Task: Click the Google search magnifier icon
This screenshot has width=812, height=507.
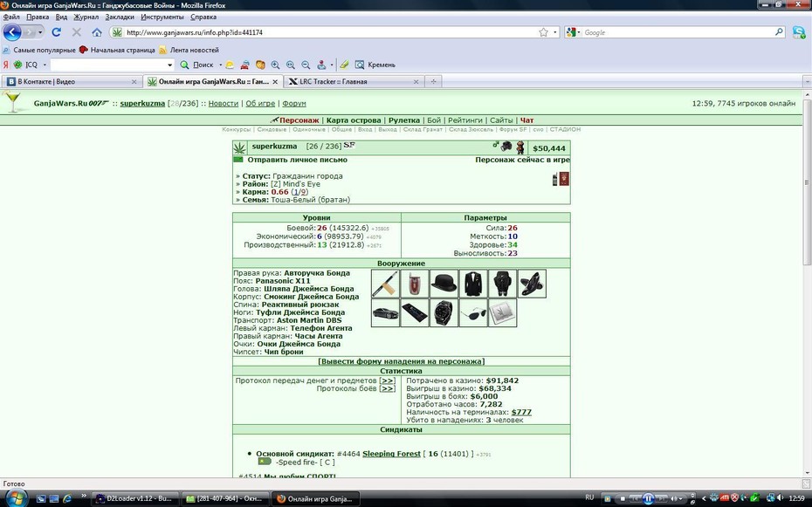Action: pos(779,32)
